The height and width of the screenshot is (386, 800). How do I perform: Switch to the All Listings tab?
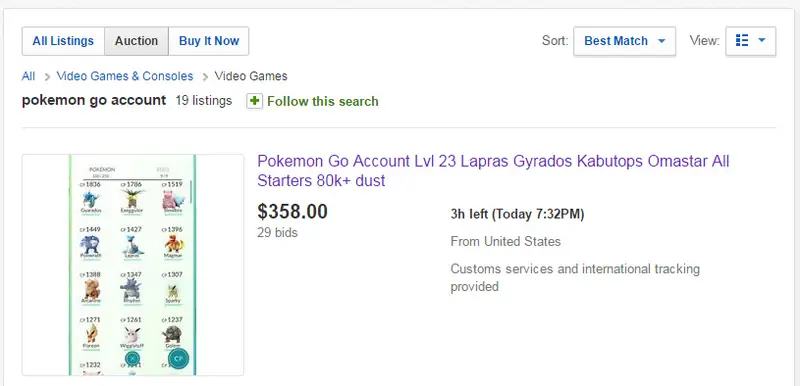point(63,41)
